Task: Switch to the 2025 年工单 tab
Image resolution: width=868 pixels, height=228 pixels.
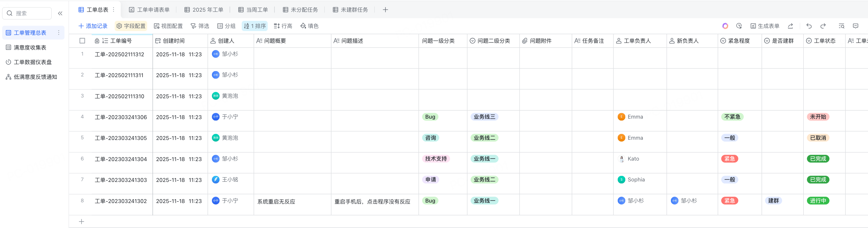Action: tap(204, 10)
